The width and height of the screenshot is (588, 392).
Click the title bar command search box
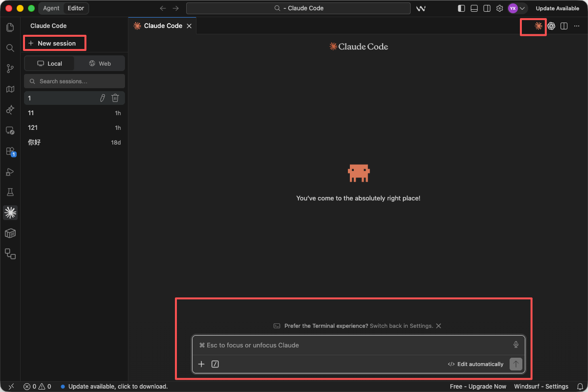click(x=298, y=8)
